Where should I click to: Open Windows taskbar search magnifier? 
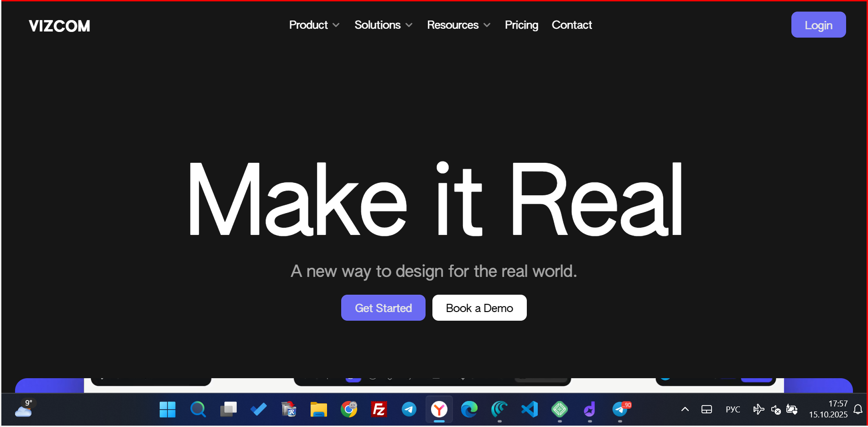[198, 409]
